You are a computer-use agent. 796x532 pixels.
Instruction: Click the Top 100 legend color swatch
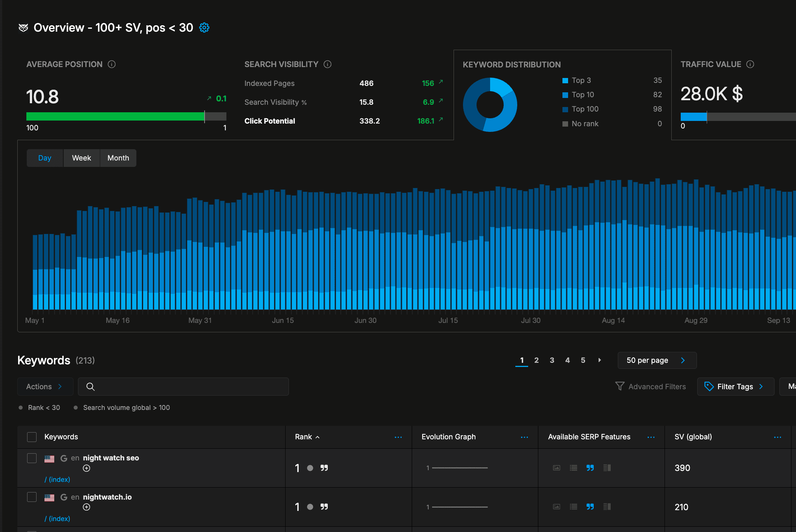click(565, 109)
